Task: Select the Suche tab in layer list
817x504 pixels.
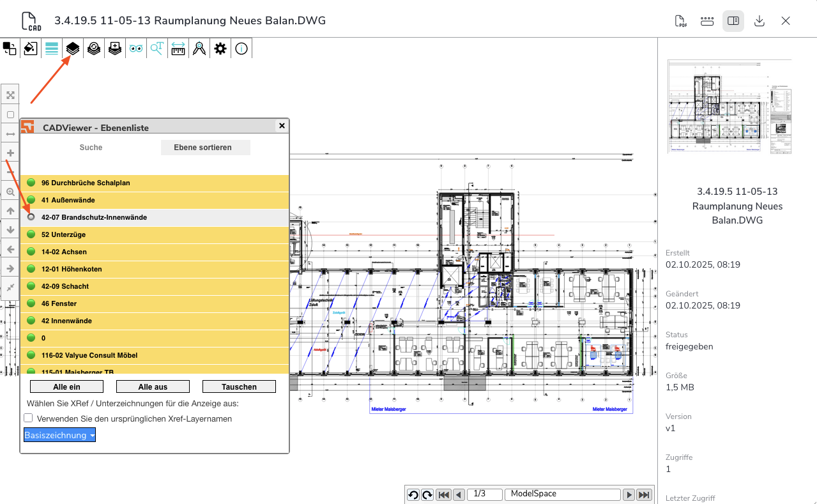Action: 91,148
